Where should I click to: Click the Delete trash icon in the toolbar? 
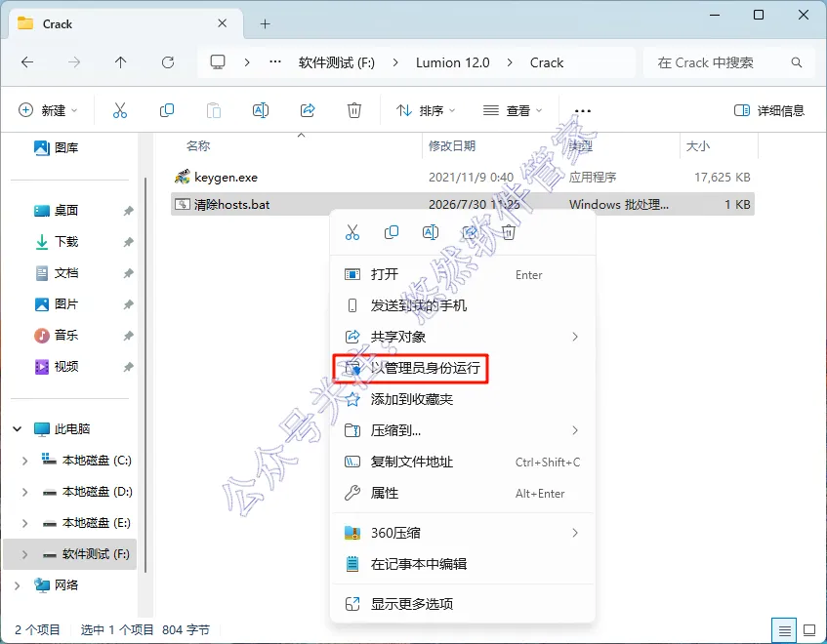353,110
